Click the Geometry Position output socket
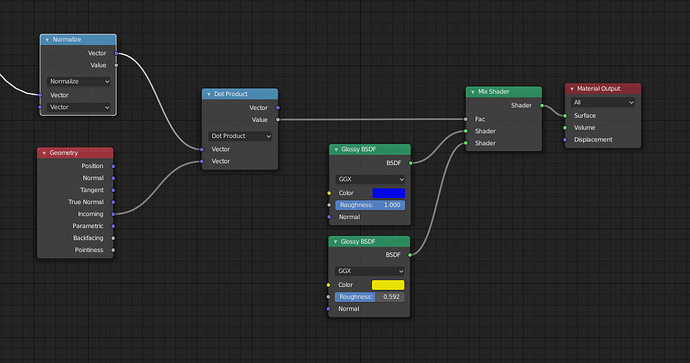The height and width of the screenshot is (363, 690). click(x=113, y=166)
